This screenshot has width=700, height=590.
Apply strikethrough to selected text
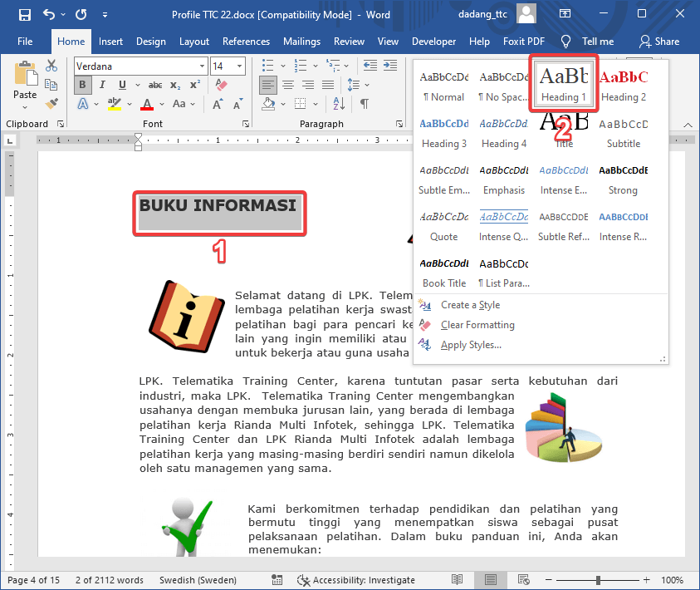156,85
